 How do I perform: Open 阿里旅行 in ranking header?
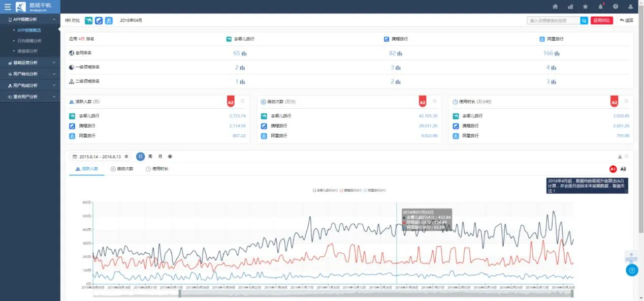552,39
